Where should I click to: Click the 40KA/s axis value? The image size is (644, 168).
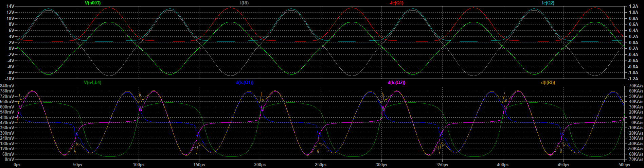(x=635, y=101)
